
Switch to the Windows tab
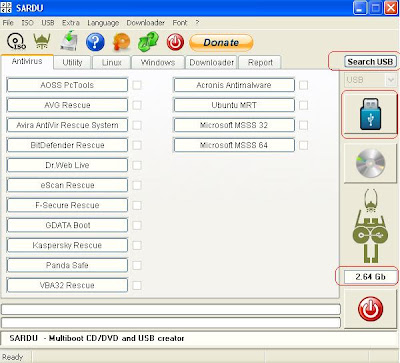[x=158, y=62]
